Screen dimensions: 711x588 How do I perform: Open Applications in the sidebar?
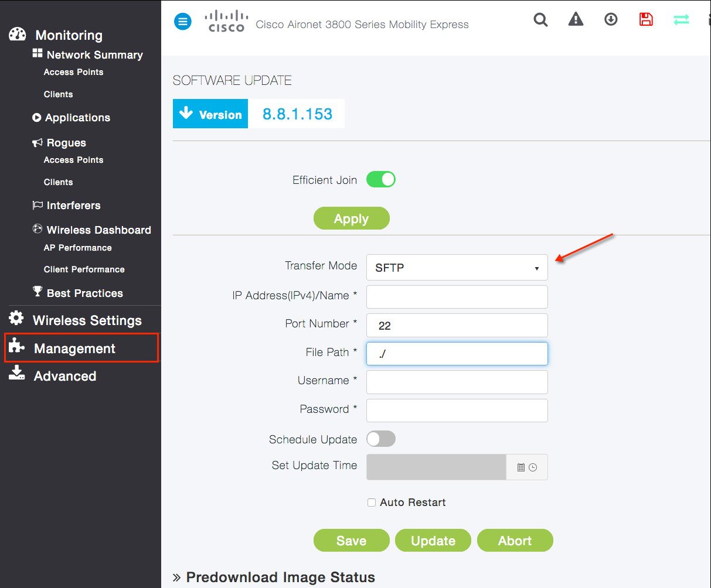click(x=77, y=118)
